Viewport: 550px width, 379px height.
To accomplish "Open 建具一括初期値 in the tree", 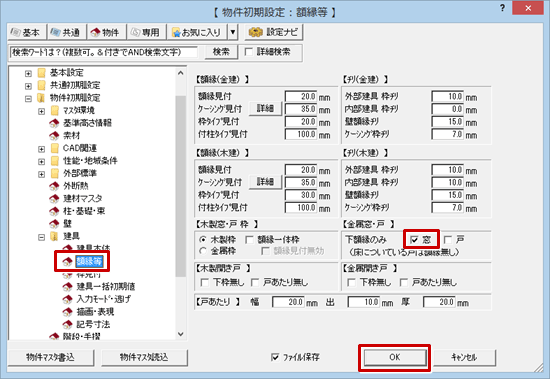I will point(106,286).
